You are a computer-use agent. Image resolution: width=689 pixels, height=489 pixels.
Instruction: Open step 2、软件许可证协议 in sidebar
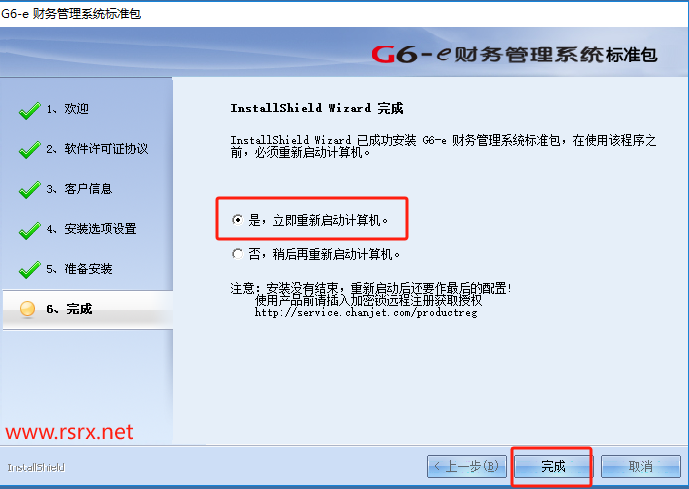97,149
